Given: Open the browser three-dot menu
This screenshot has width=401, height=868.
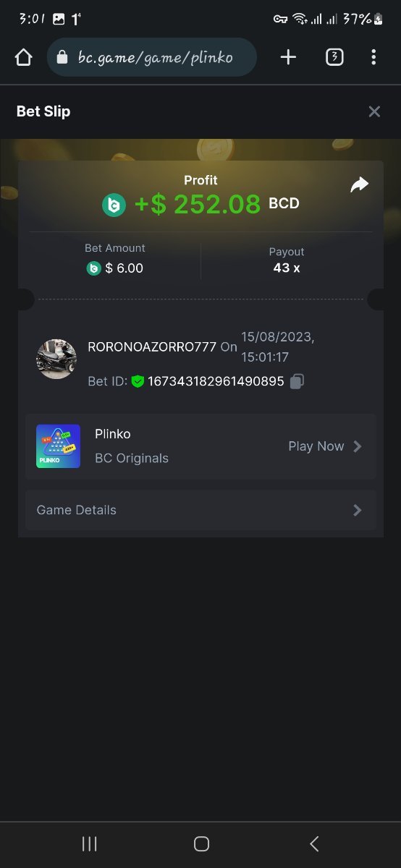Looking at the screenshot, I should coord(373,57).
